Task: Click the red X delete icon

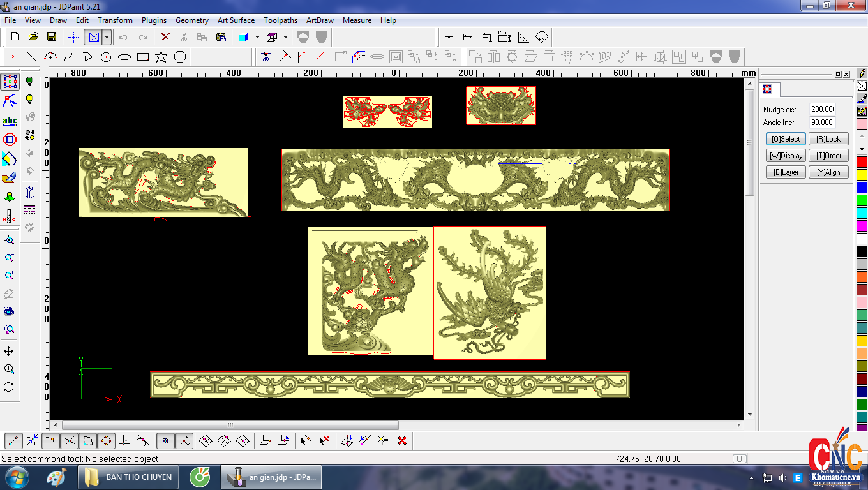Action: 165,37
